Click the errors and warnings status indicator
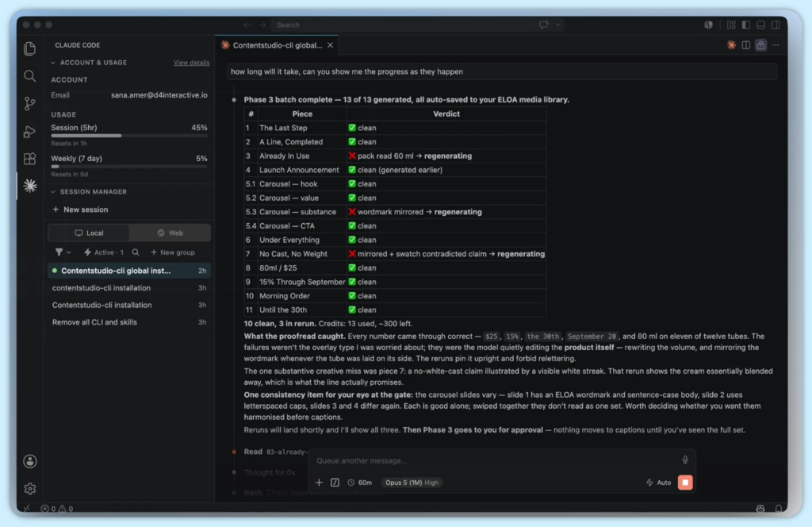This screenshot has height=527, width=812. click(57, 508)
